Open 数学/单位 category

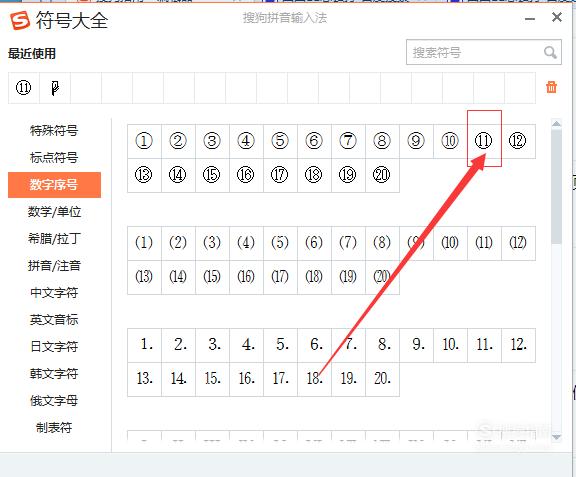(54, 212)
